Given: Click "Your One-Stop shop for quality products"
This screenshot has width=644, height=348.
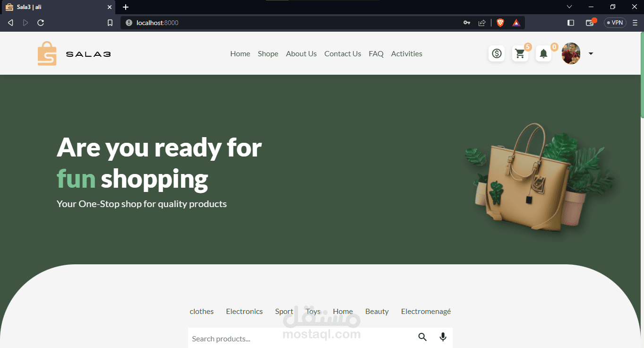Looking at the screenshot, I should (x=142, y=204).
